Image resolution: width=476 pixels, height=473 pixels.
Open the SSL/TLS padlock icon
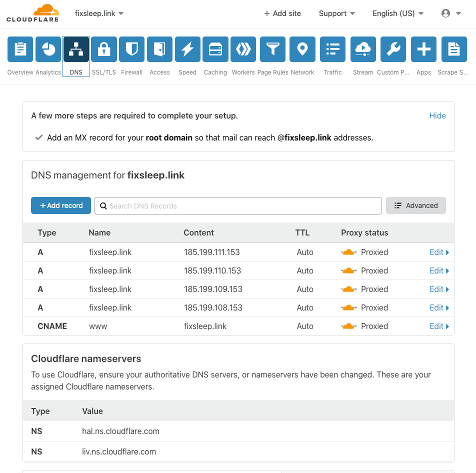[104, 49]
